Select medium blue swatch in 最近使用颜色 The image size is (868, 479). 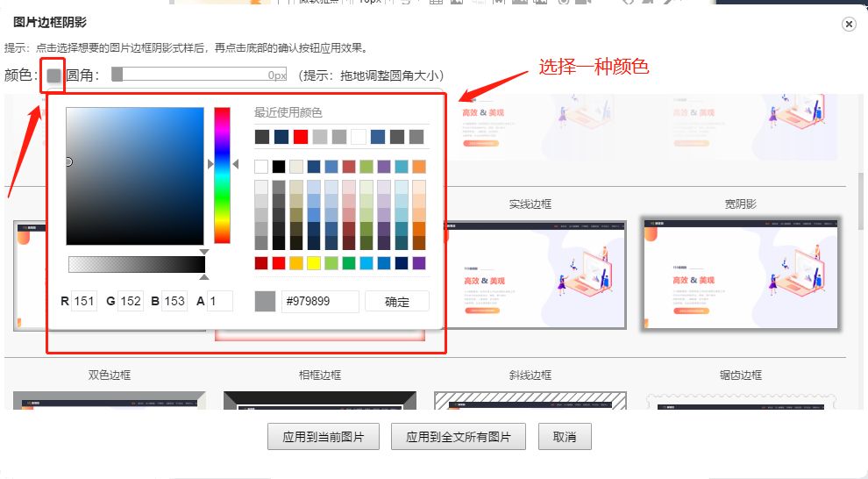[x=378, y=137]
